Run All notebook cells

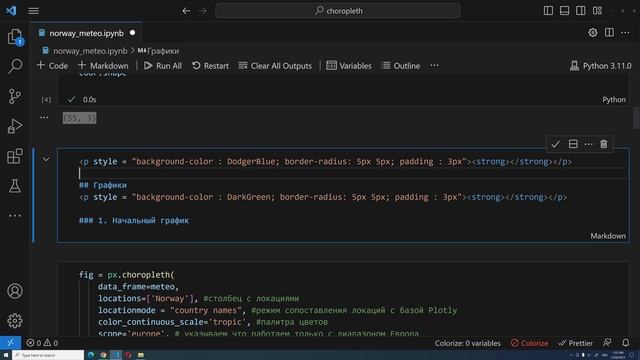163,66
